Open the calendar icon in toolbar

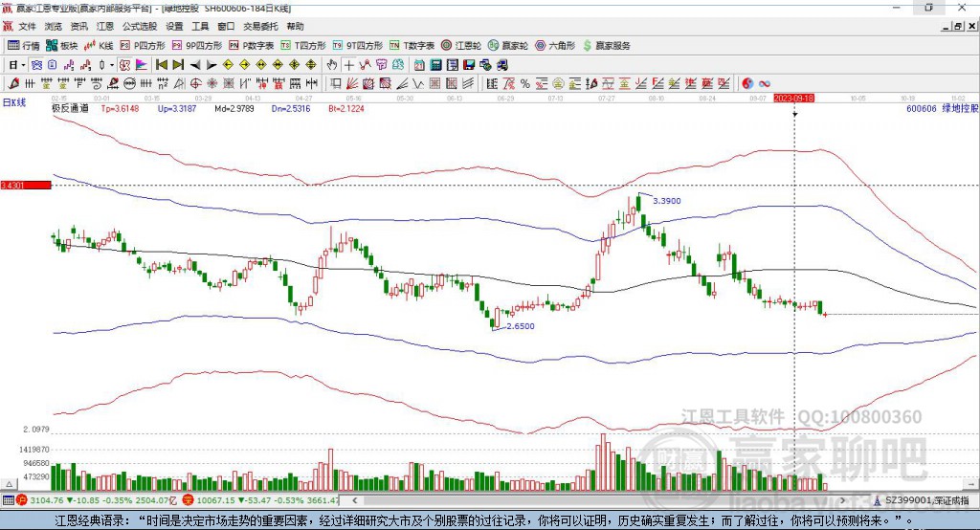(419, 65)
